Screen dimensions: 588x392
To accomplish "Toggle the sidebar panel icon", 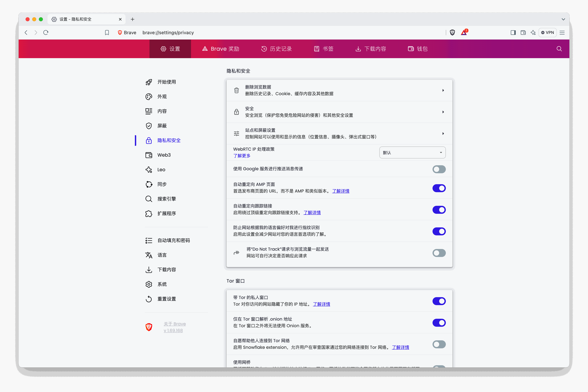I will [513, 33].
